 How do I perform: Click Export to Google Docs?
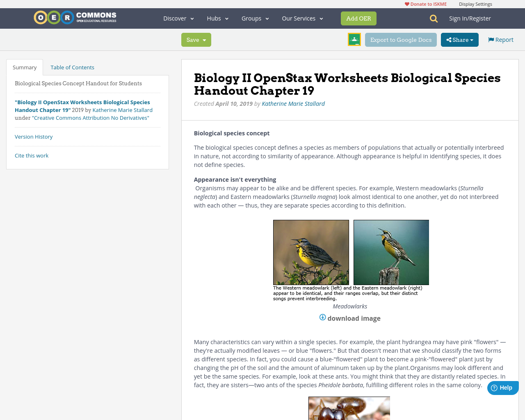tap(401, 39)
